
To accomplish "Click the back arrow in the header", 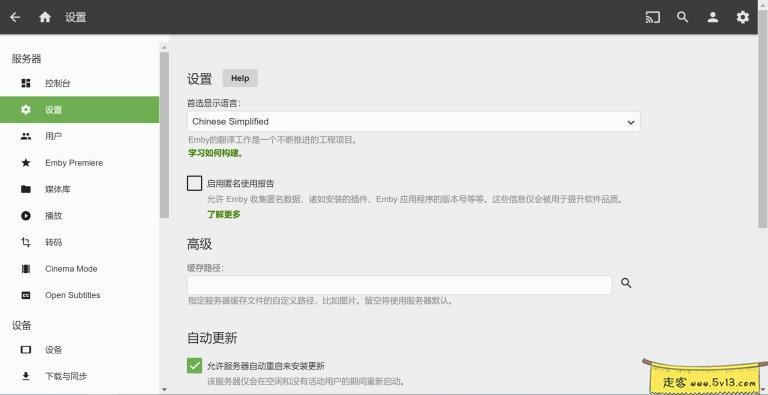I will click(x=15, y=17).
